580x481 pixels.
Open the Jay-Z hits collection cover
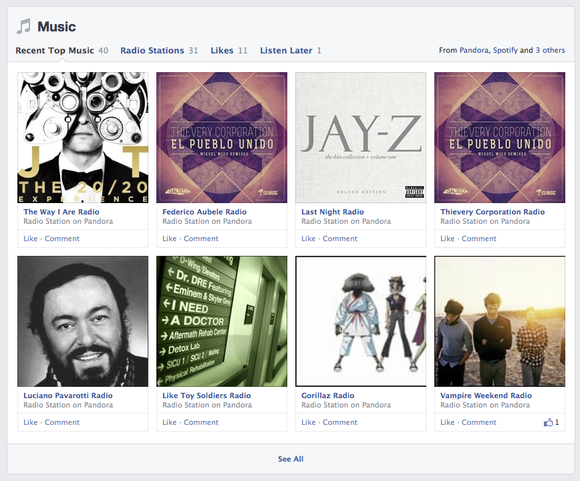click(361, 137)
